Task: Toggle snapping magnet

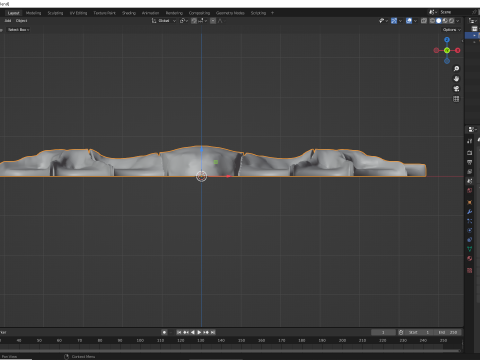Action: tap(194, 21)
